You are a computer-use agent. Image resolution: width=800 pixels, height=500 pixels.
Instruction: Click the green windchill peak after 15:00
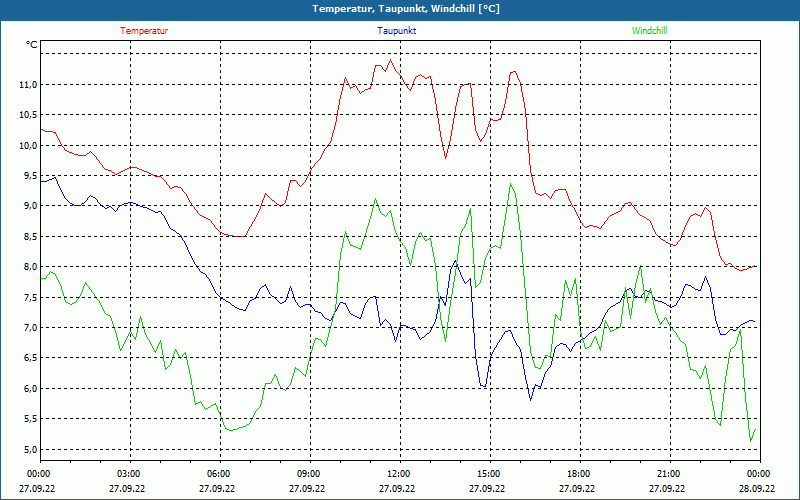510,184
